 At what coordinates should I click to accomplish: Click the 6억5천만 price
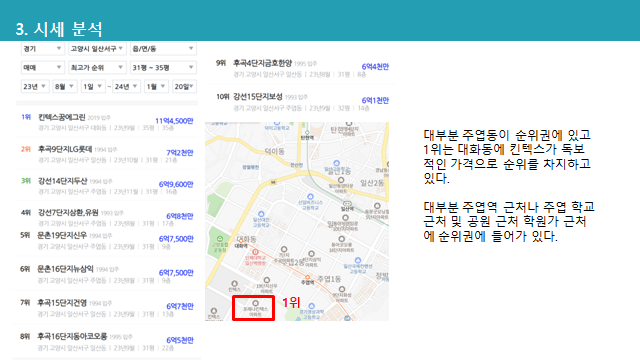click(180, 340)
